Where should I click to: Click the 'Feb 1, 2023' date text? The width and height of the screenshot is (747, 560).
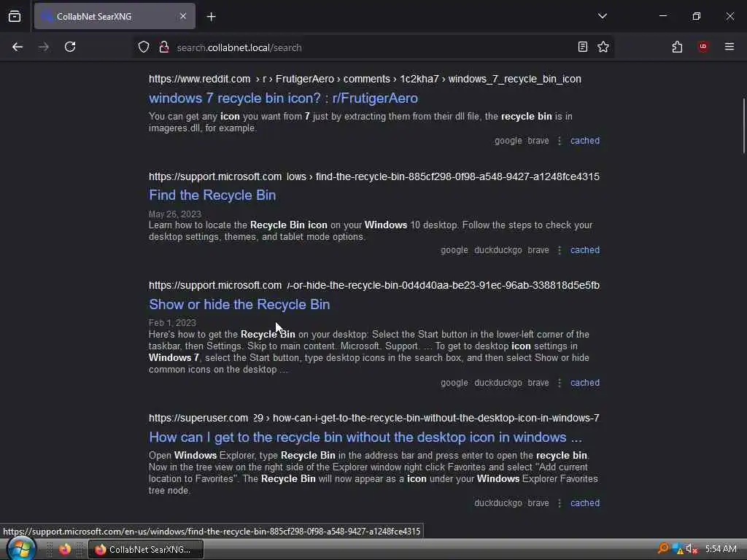pyautogui.click(x=172, y=323)
